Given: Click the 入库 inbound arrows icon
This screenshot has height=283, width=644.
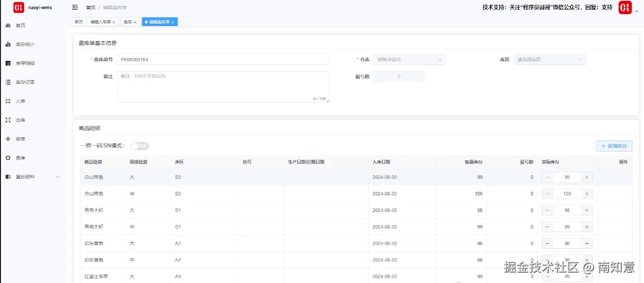Looking at the screenshot, I should pos(8,101).
